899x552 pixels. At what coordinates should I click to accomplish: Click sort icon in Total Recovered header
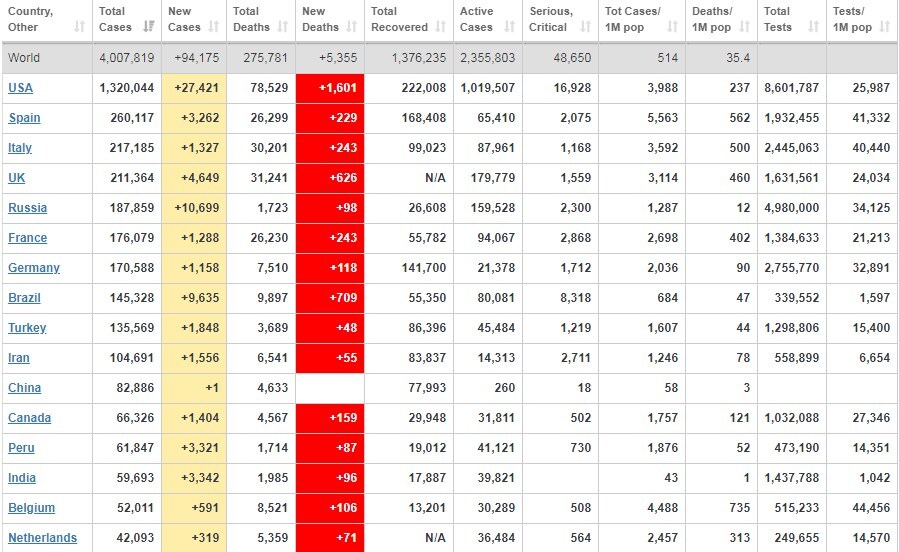[x=443, y=27]
